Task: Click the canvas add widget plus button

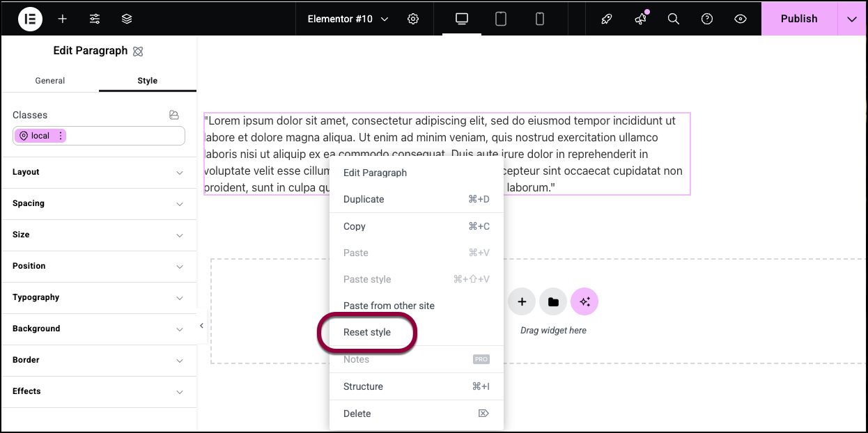Action: [x=522, y=301]
